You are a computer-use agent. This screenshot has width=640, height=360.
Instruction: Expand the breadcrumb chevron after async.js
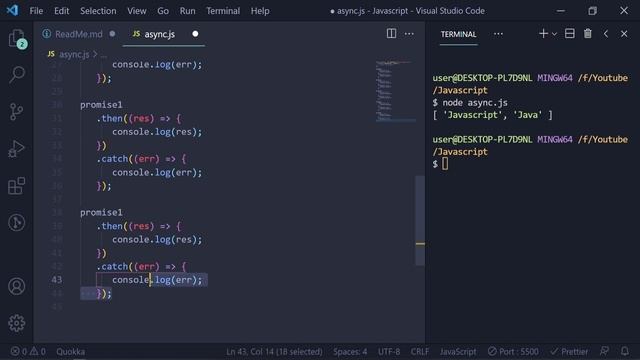[x=95, y=54]
